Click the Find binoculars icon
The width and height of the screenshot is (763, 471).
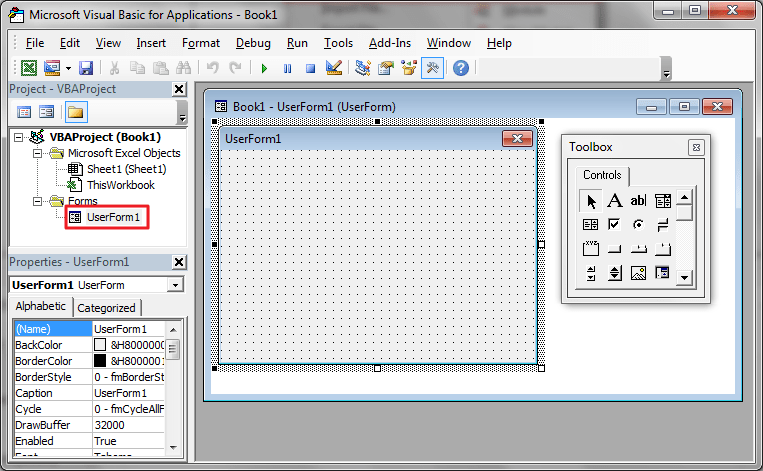pos(183,68)
